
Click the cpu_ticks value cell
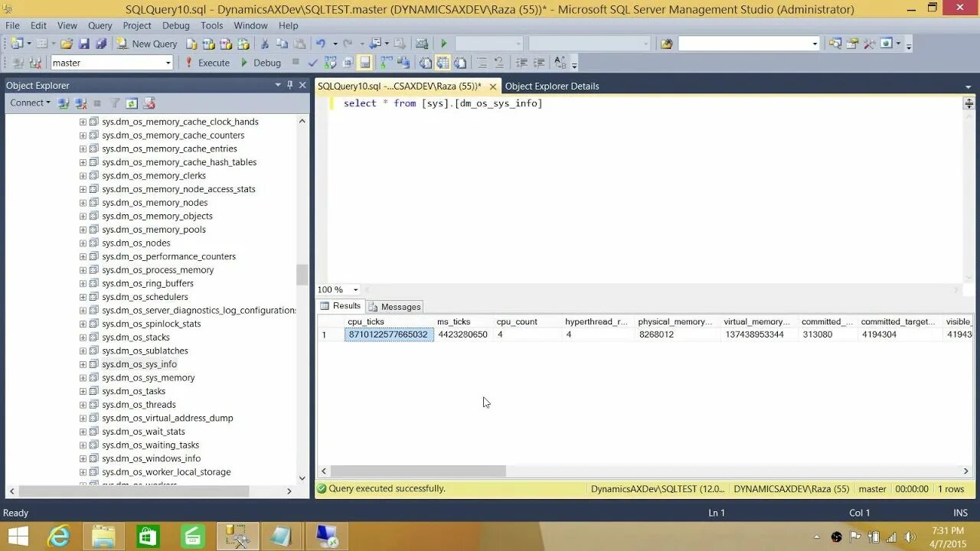point(389,334)
